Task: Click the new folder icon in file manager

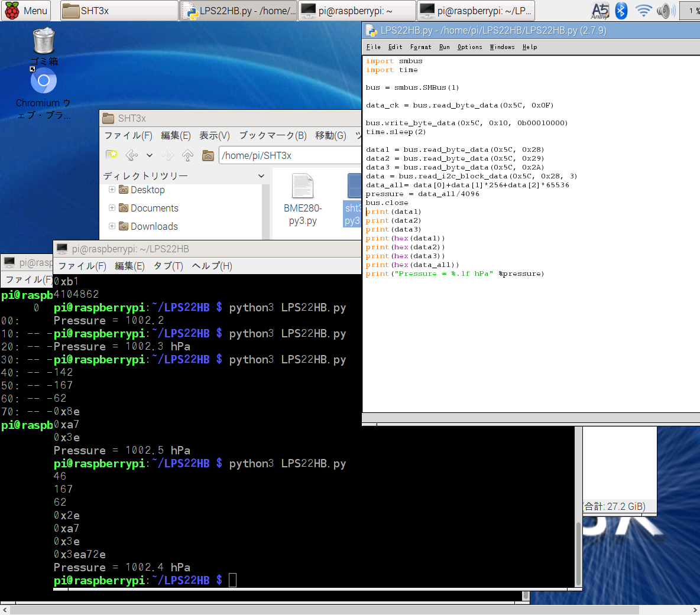Action: pyautogui.click(x=112, y=155)
